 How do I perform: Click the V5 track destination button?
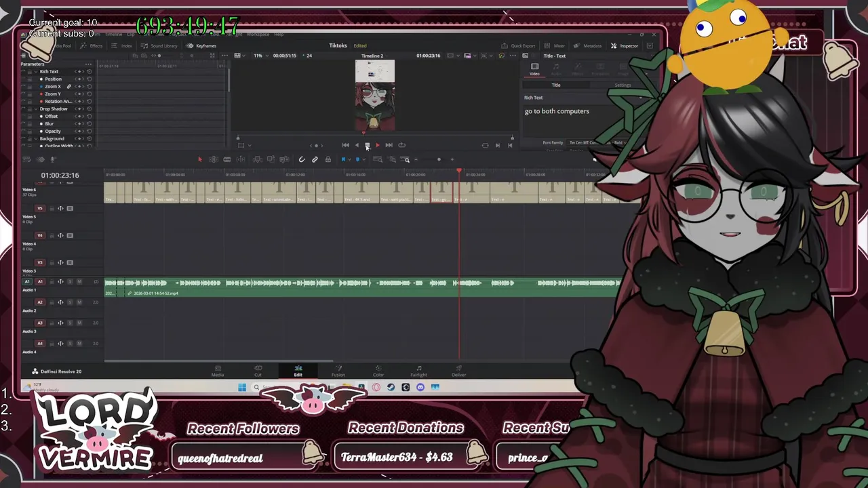click(39, 208)
